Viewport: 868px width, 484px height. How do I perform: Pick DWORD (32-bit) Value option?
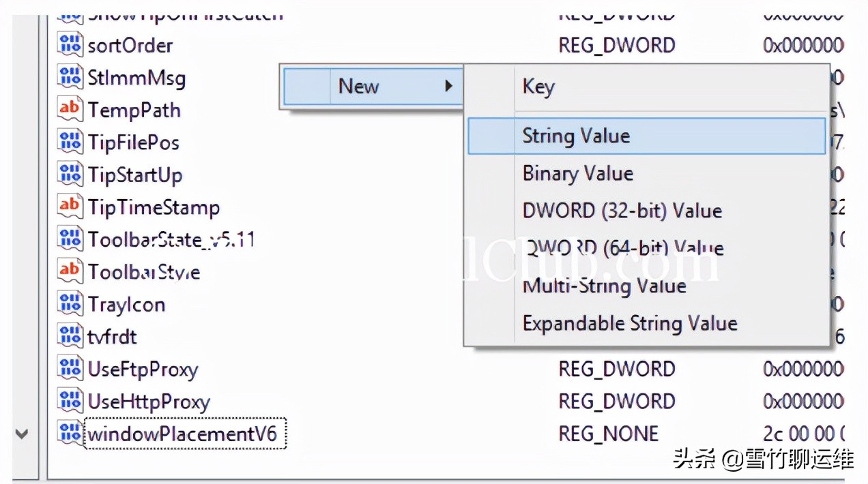pos(622,211)
